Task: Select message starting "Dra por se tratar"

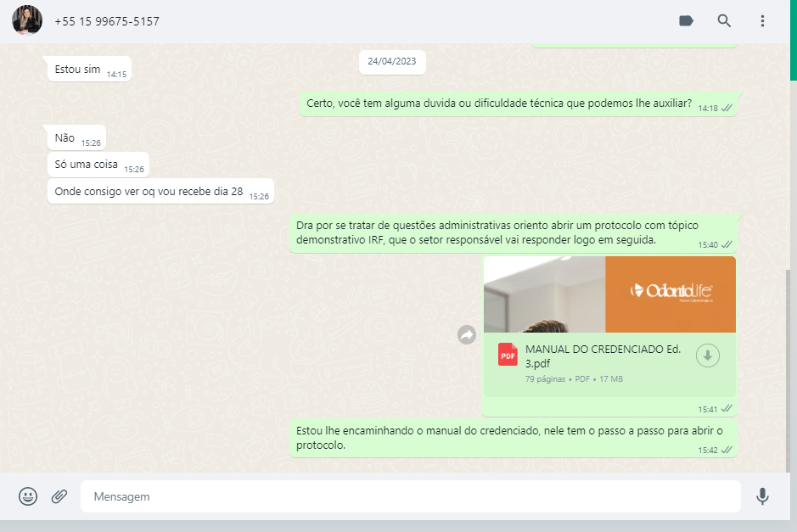Action: [514, 232]
